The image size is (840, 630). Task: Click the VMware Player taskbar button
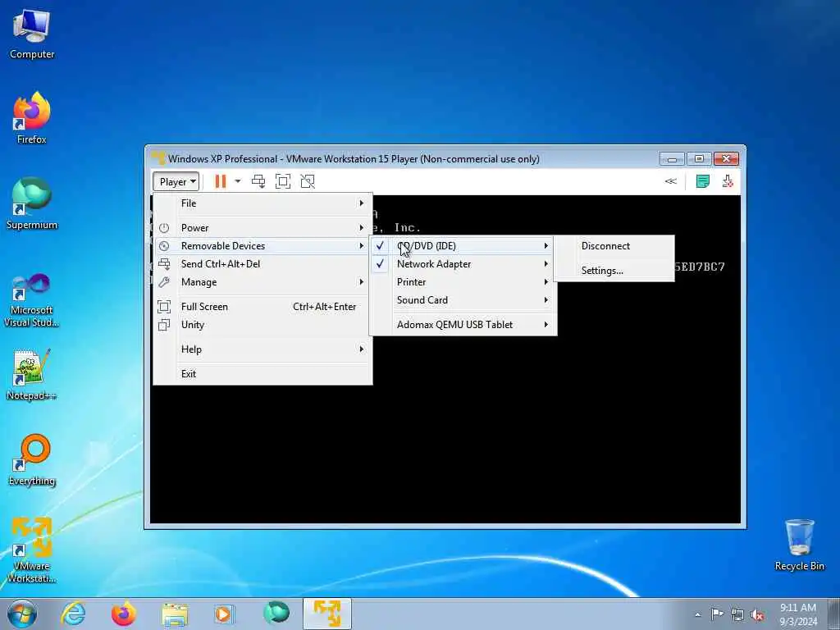pyautogui.click(x=327, y=614)
